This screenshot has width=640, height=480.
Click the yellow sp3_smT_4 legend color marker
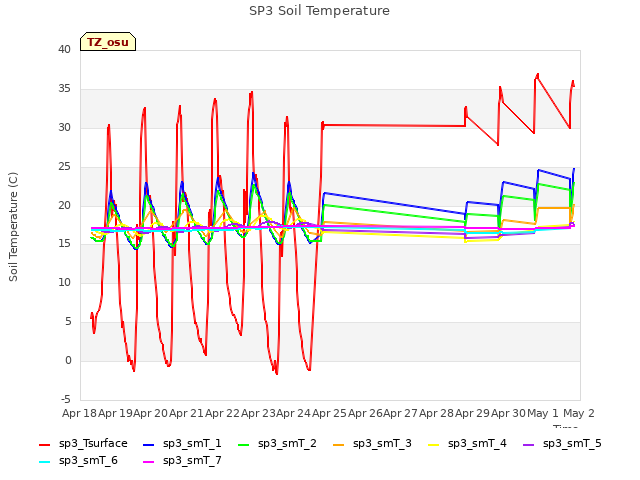[433, 444]
